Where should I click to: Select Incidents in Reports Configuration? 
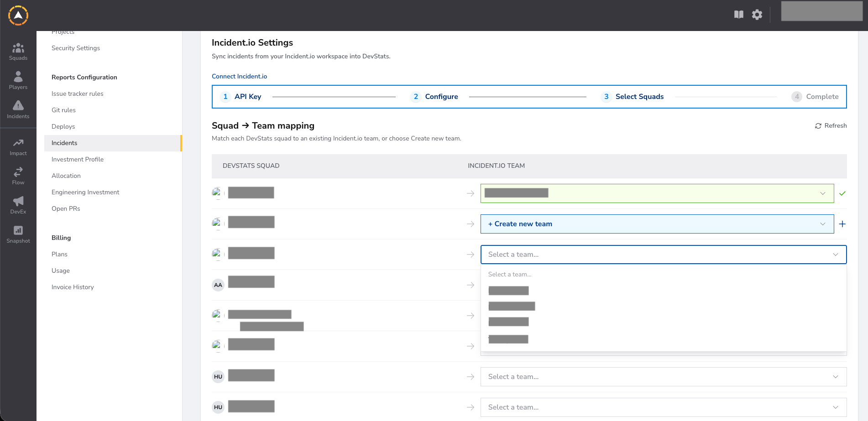pyautogui.click(x=113, y=143)
